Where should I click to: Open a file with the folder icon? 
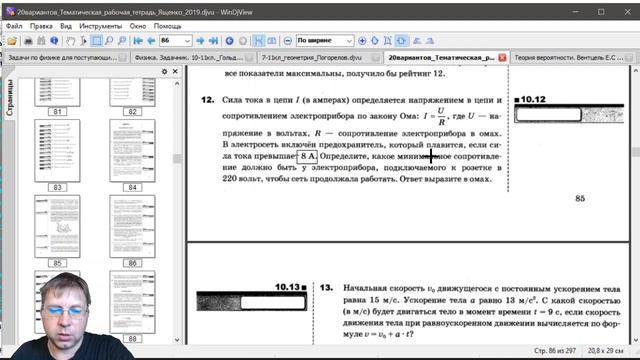(x=12, y=41)
